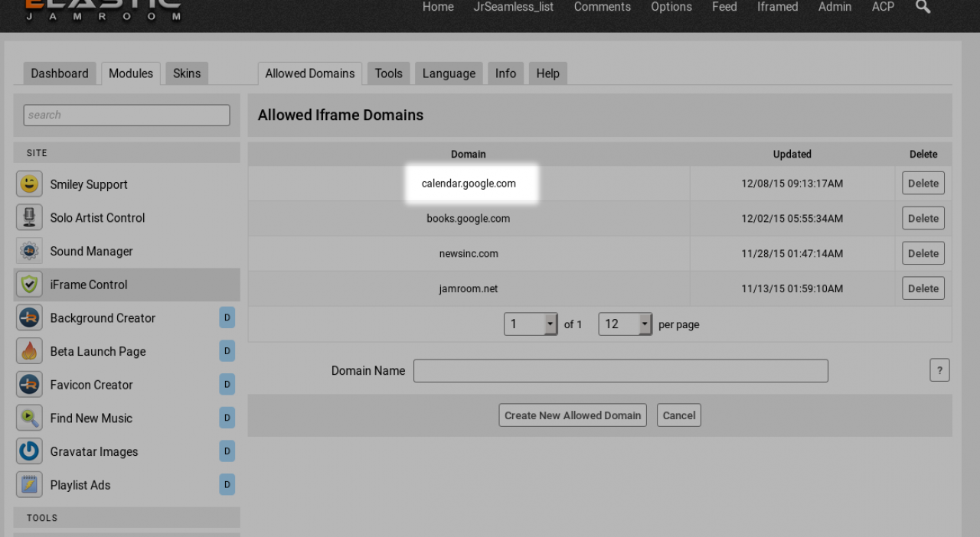Screen dimensions: 980x537
Task: Open the Gravatar Images module
Action: [x=93, y=451]
